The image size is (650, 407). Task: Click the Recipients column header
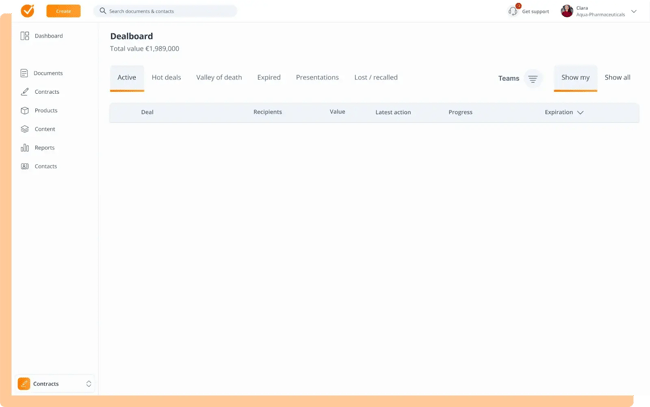pyautogui.click(x=267, y=112)
